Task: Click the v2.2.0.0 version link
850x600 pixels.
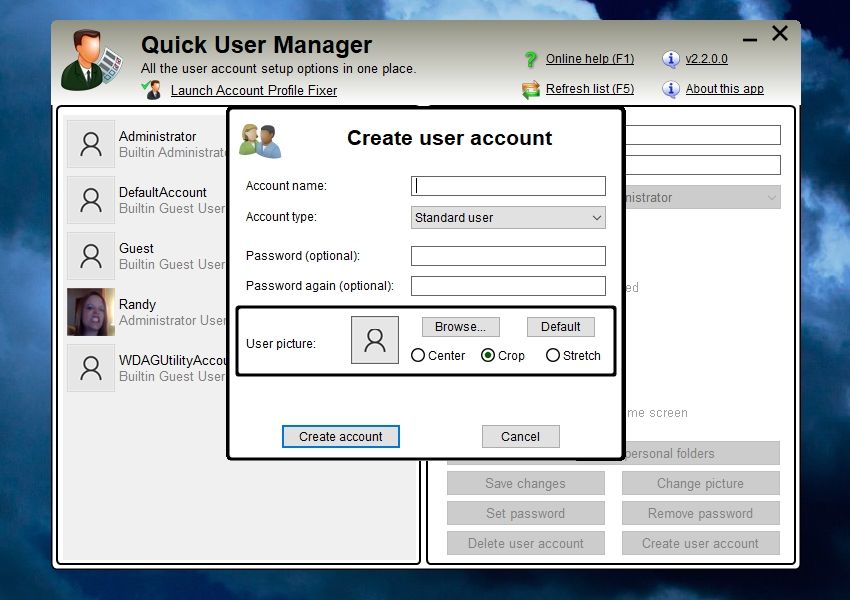Action: click(x=706, y=59)
